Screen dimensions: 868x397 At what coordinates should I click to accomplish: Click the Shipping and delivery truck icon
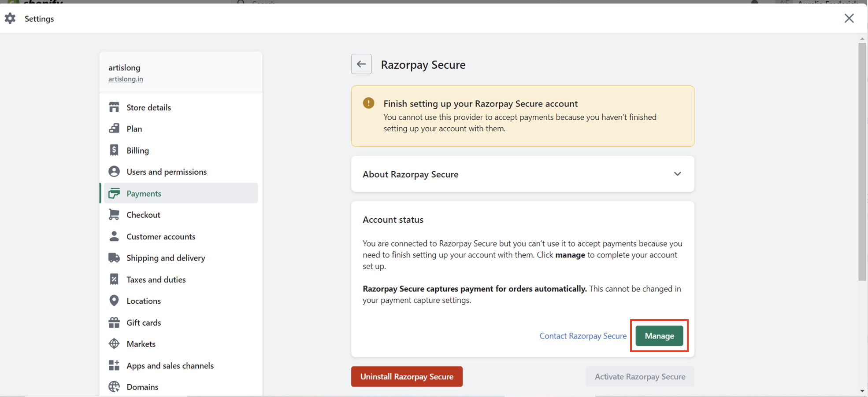(x=114, y=257)
